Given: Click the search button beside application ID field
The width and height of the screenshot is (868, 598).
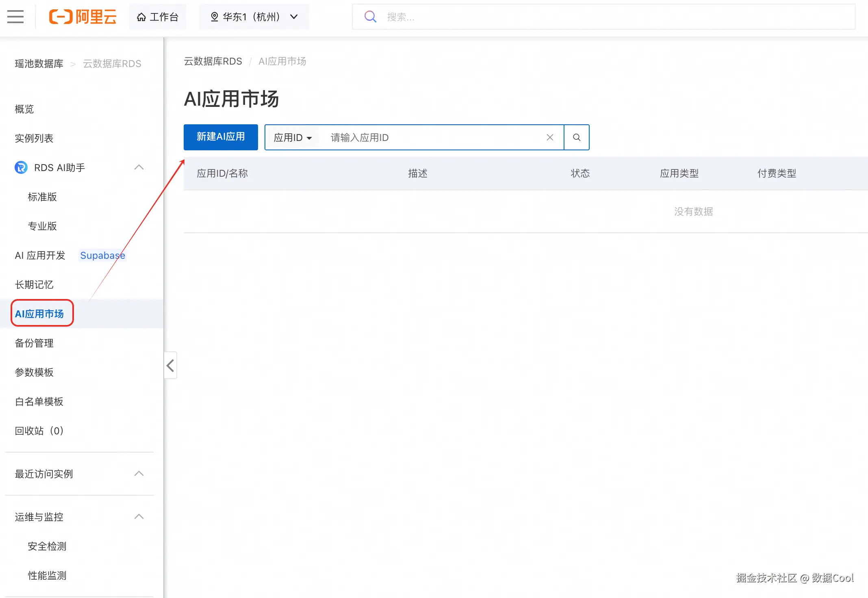Looking at the screenshot, I should (x=576, y=137).
